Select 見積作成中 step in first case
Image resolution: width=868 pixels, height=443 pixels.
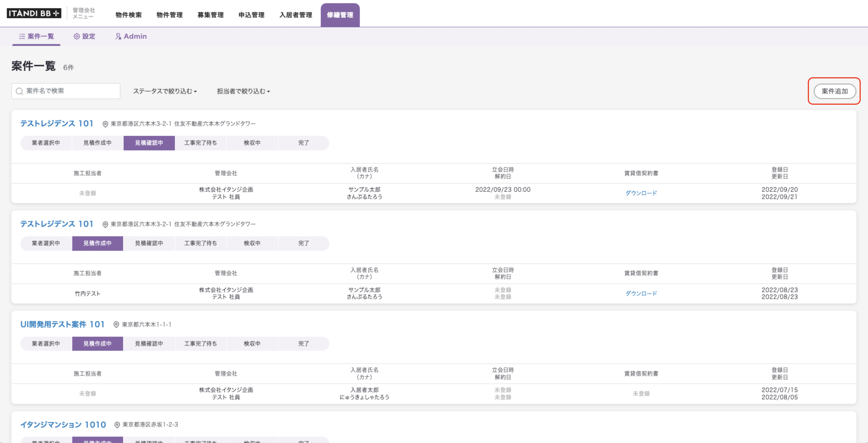click(x=97, y=143)
